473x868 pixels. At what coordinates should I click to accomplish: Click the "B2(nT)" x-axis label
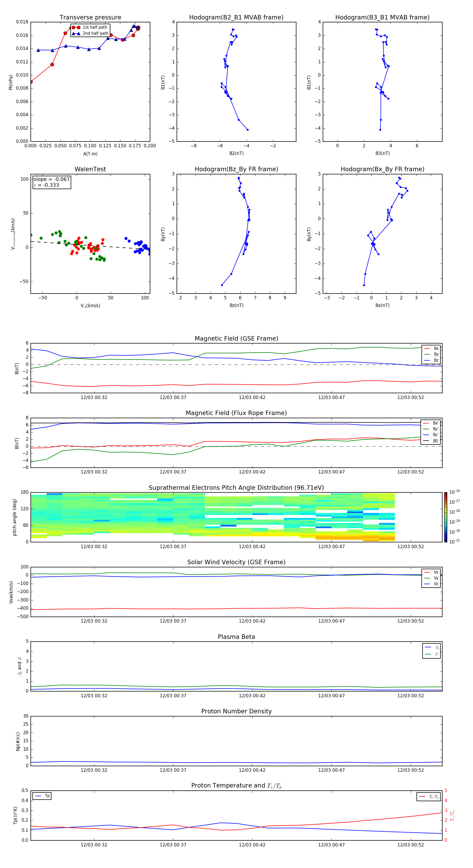236,153
